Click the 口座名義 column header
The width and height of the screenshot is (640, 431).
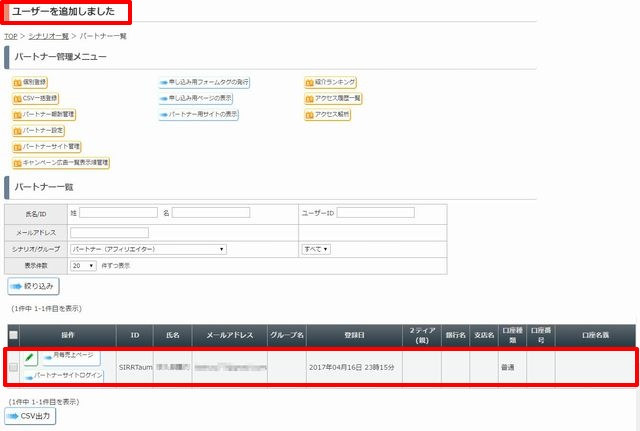(x=596, y=335)
